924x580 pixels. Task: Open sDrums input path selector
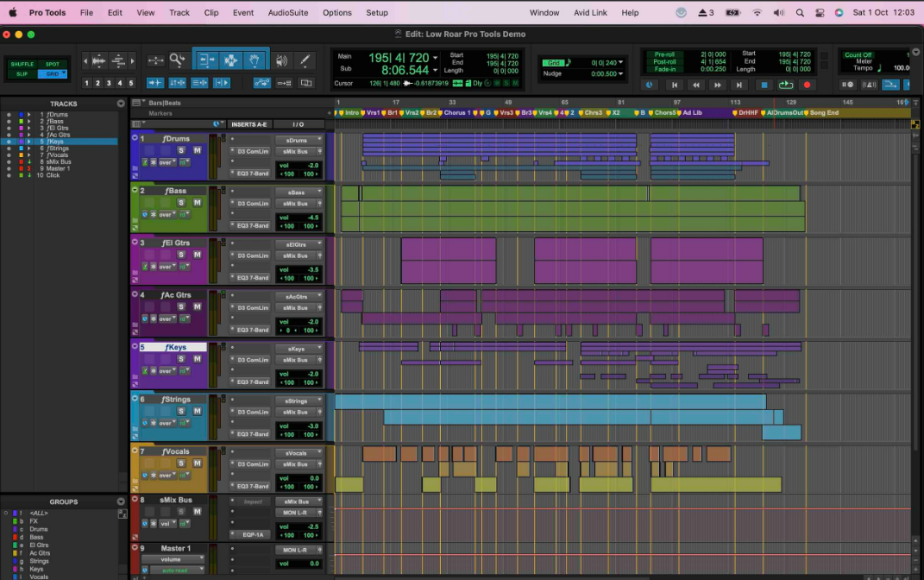299,141
